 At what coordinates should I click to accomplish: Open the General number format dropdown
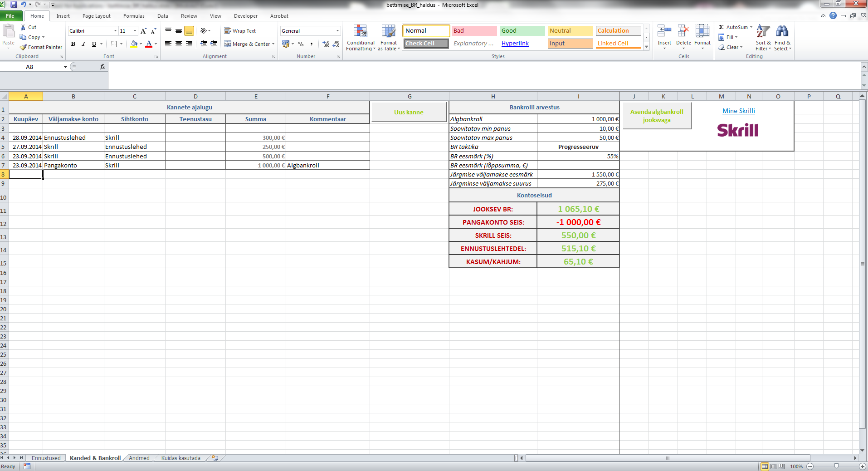[x=337, y=31]
